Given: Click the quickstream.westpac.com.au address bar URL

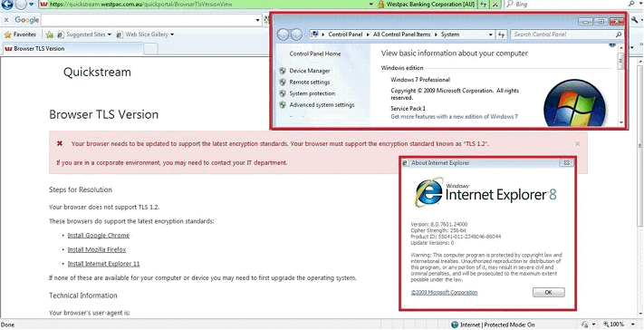Looking at the screenshot, I should click(x=141, y=5).
